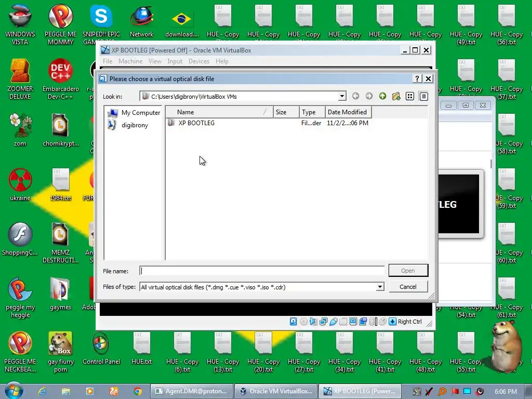This screenshot has height=399, width=532.
Task: Click USB devices status icon
Action: [333, 321]
